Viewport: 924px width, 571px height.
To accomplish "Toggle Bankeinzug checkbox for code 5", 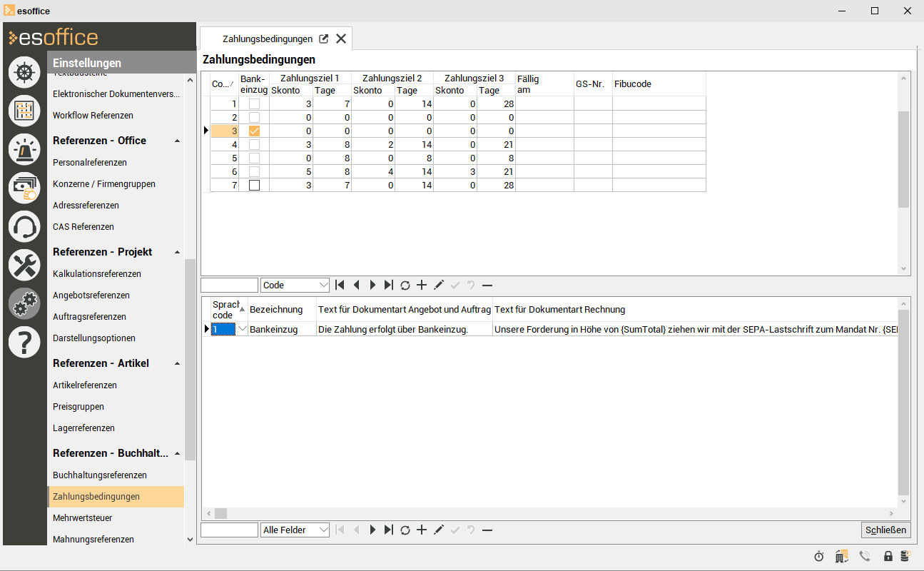I will tap(254, 158).
